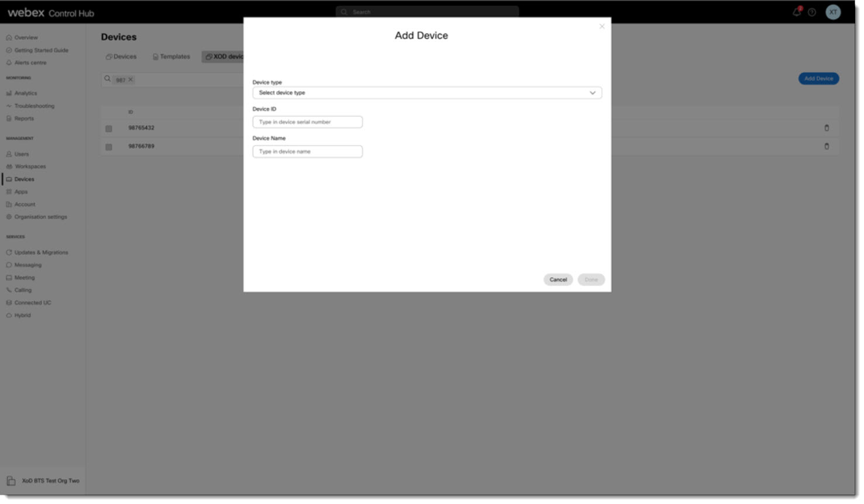Open Organisation settings
The image size is (864, 504).
(x=37, y=217)
